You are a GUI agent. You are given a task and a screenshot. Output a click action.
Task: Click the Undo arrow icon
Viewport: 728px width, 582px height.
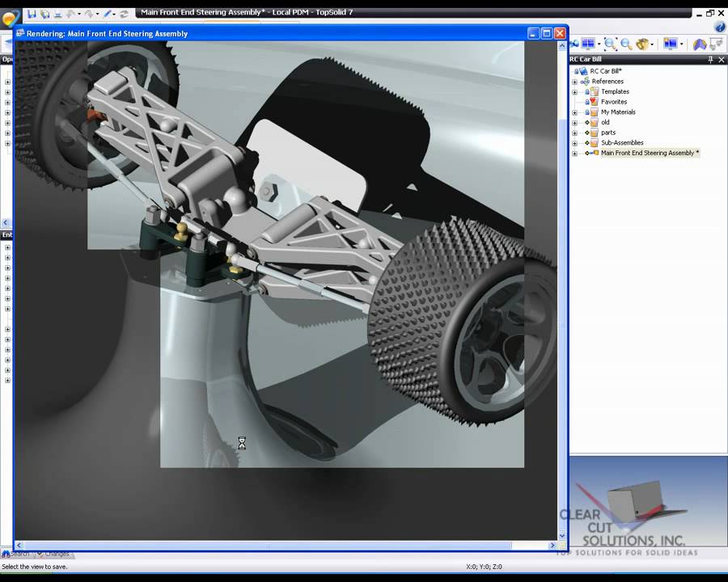(70, 15)
